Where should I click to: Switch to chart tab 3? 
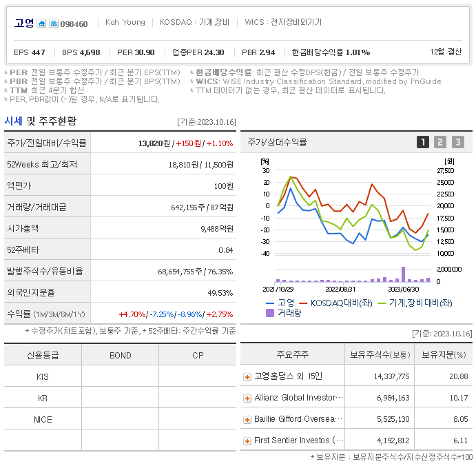(x=458, y=142)
